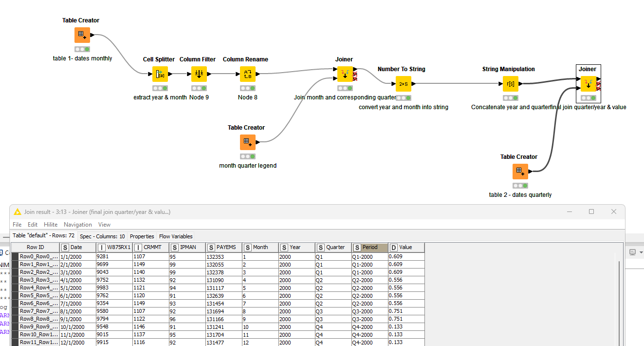Select the Row5 entry in the join result
Image resolution: width=644 pixels, height=346 pixels.
[34, 295]
